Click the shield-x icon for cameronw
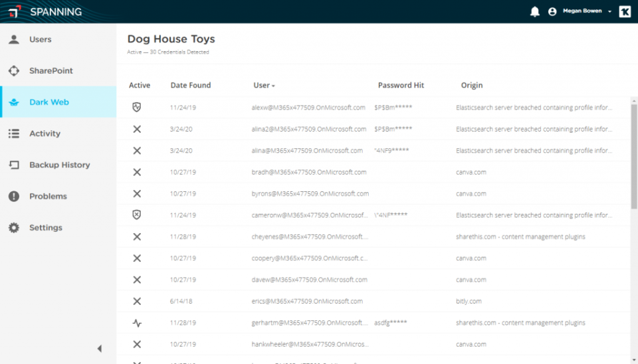 [137, 215]
